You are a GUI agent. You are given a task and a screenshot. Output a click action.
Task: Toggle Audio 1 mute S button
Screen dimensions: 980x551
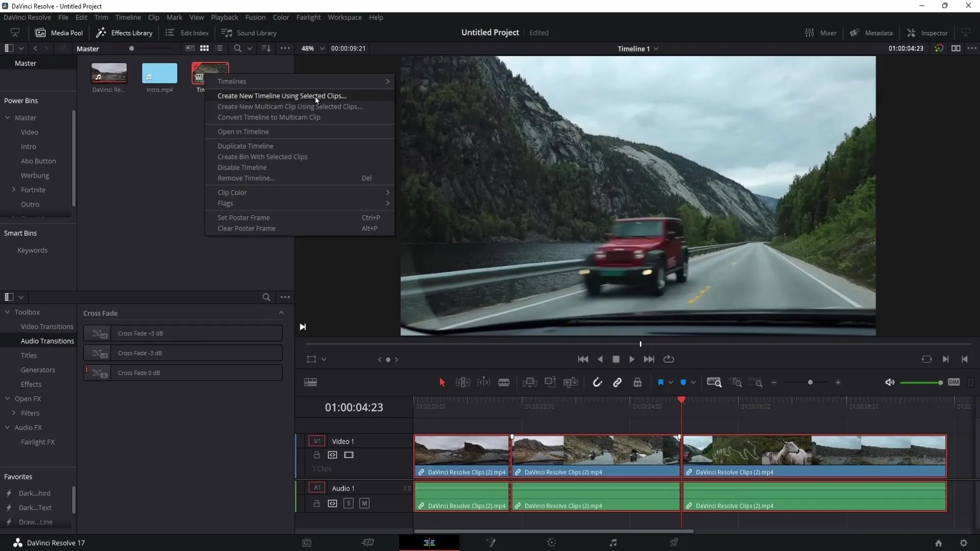coord(349,503)
